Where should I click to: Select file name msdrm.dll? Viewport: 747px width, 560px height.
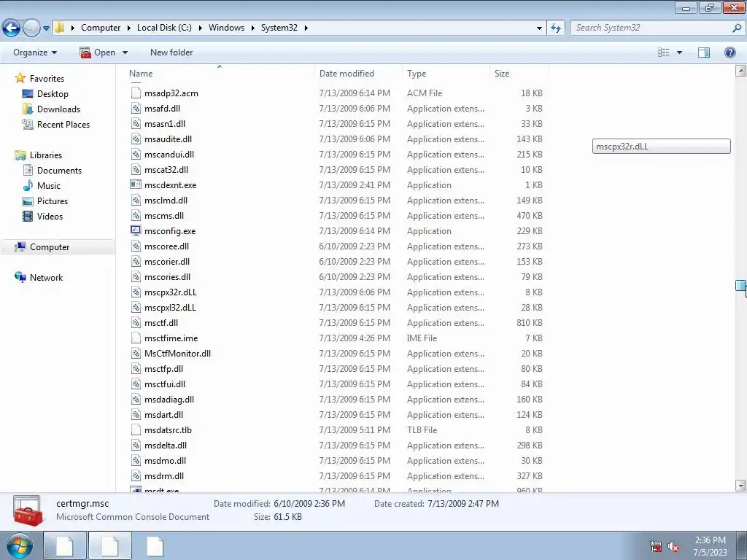164,475
